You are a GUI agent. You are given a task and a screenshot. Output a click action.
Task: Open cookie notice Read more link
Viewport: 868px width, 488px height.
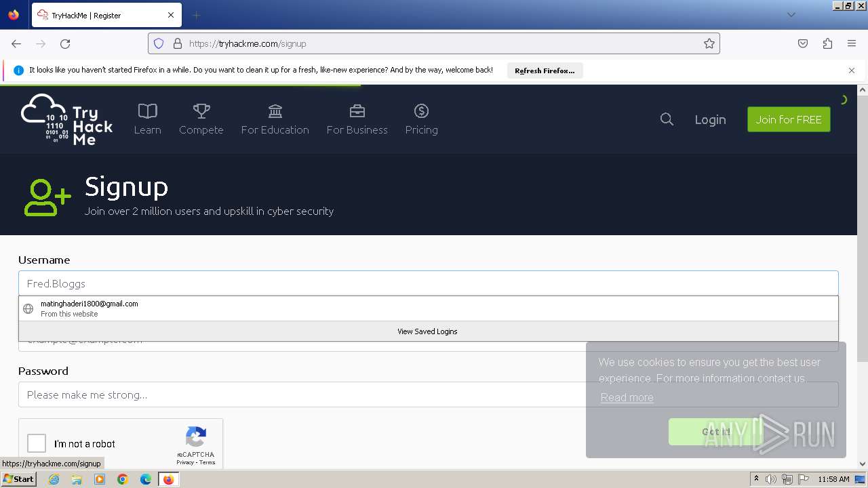pyautogui.click(x=627, y=398)
